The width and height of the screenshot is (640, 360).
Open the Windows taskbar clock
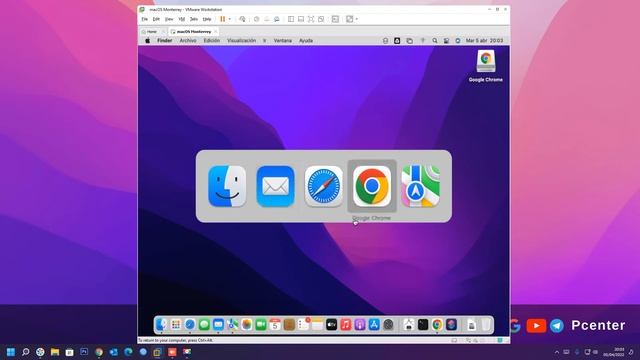[614, 352]
